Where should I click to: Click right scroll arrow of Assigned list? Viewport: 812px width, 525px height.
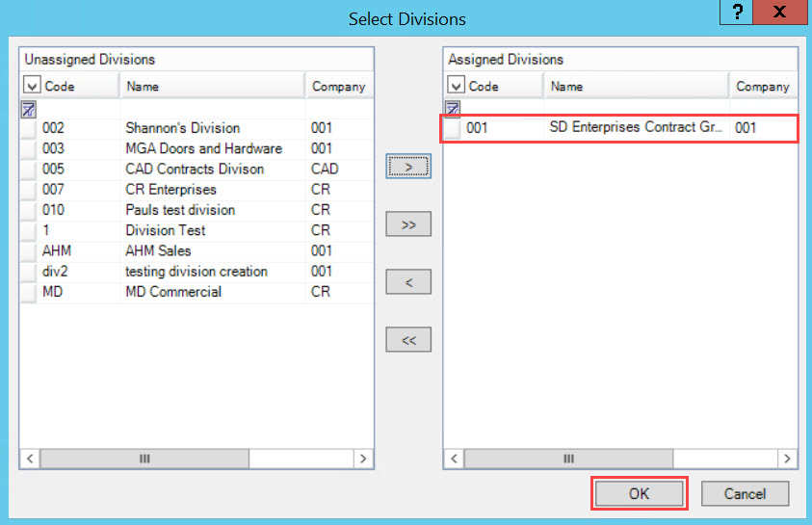pyautogui.click(x=787, y=459)
